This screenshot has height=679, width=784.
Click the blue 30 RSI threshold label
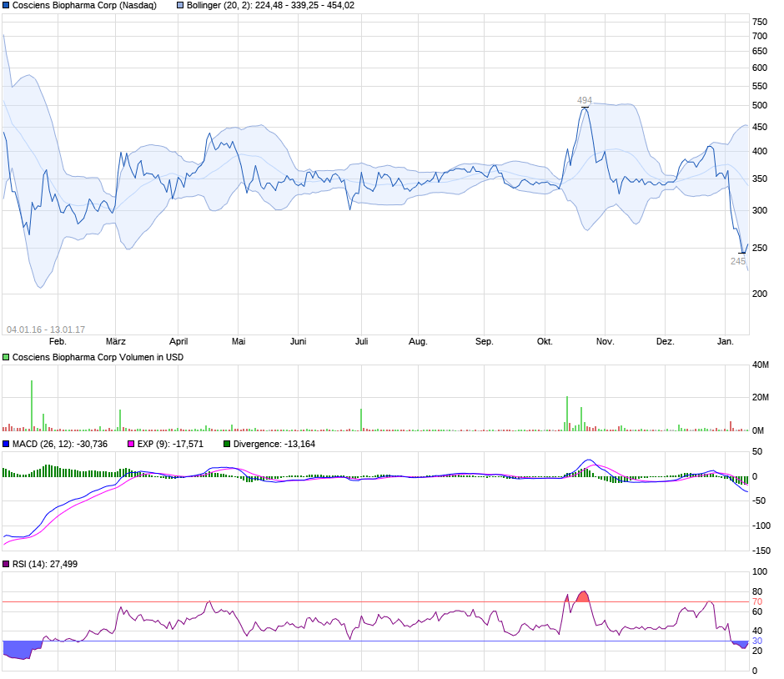[x=757, y=641]
